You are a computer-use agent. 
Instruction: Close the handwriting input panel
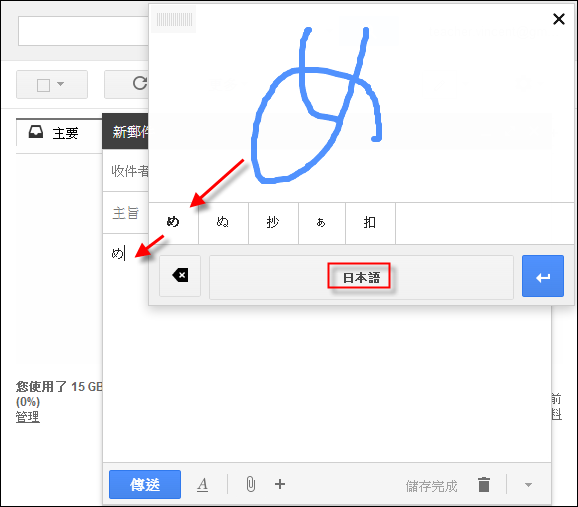559,19
